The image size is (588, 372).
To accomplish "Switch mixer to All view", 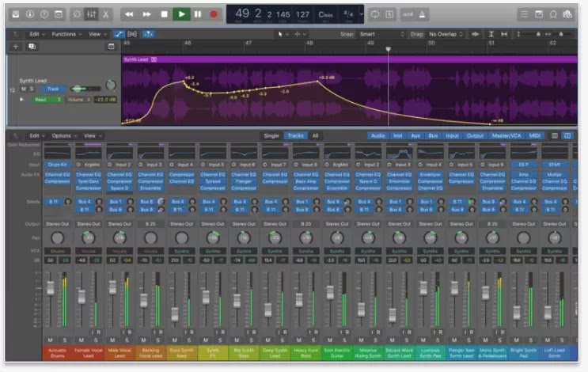I will 315,136.
